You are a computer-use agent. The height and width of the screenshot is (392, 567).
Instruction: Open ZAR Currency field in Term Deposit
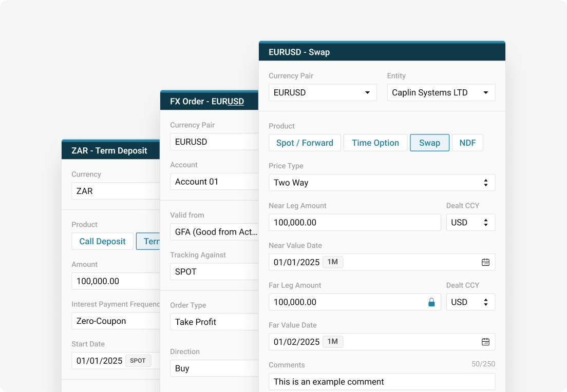116,191
